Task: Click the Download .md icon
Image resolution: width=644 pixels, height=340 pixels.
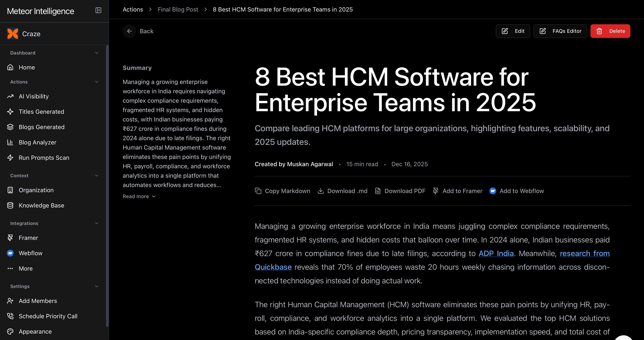Action: pyautogui.click(x=321, y=191)
